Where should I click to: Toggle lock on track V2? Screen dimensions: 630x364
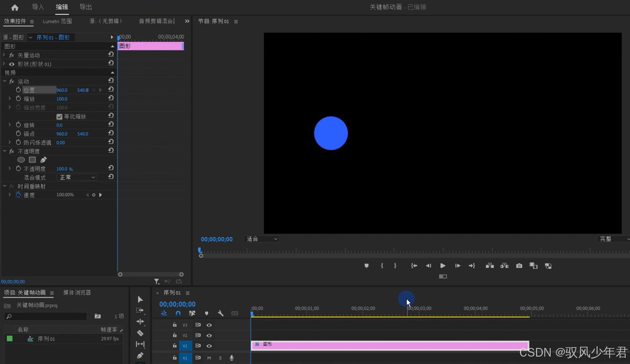pyautogui.click(x=175, y=335)
